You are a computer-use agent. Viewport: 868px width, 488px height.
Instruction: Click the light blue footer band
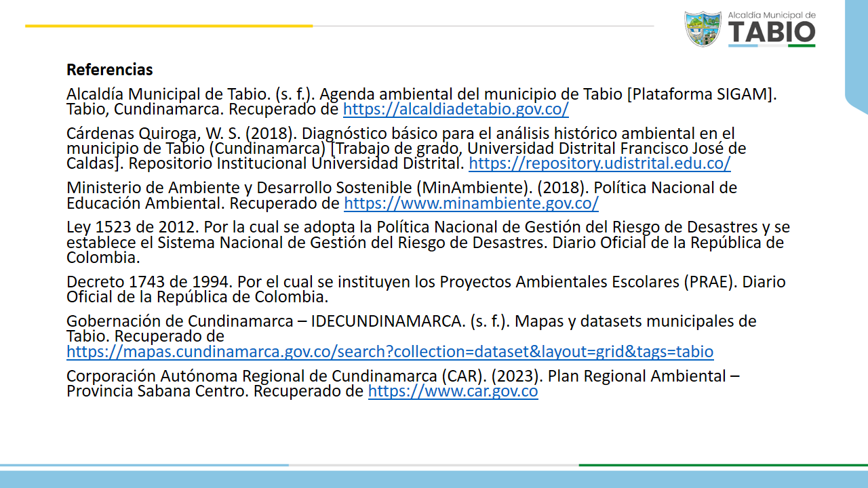click(434, 479)
